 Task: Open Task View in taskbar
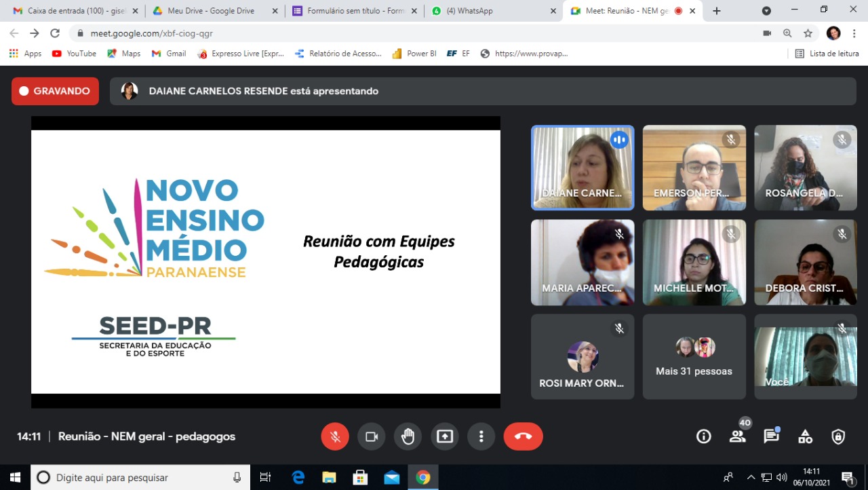(x=266, y=477)
